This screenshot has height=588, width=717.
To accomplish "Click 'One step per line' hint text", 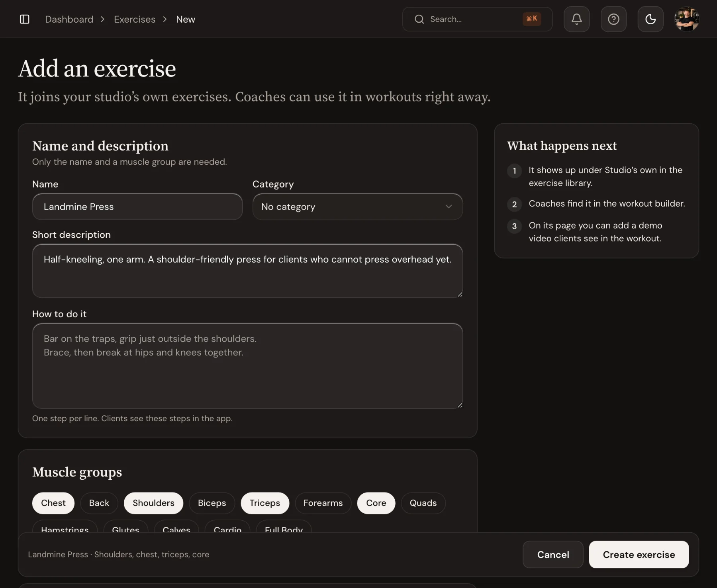I will click(132, 418).
